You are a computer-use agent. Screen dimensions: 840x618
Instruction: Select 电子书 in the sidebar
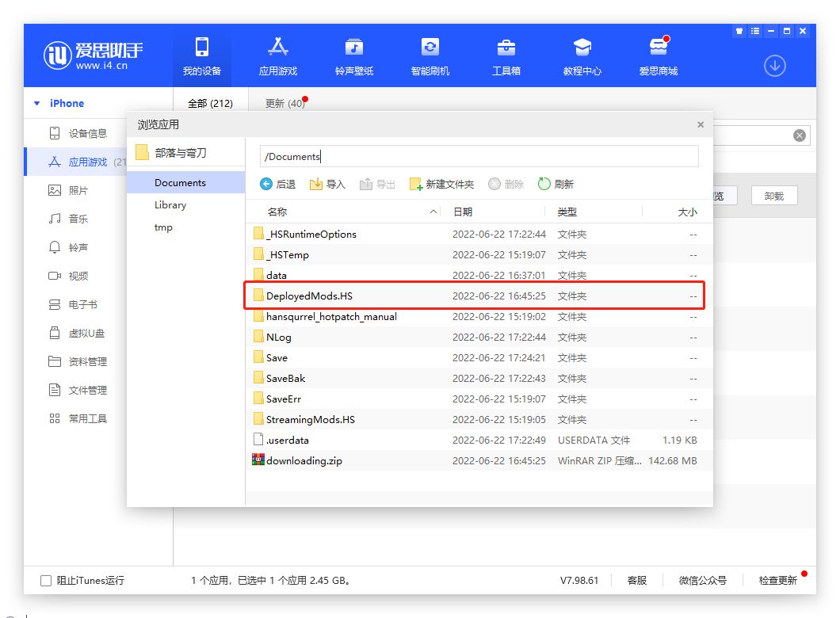tap(74, 304)
